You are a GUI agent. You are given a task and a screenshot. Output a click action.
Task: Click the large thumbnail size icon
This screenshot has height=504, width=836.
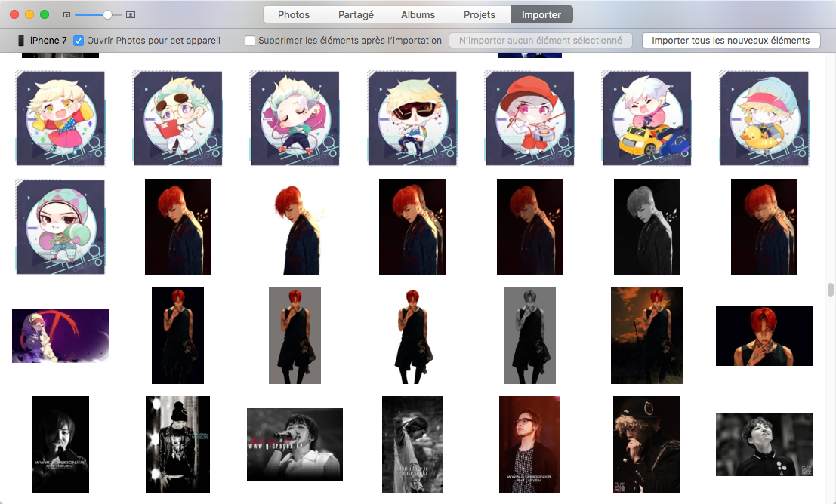130,15
